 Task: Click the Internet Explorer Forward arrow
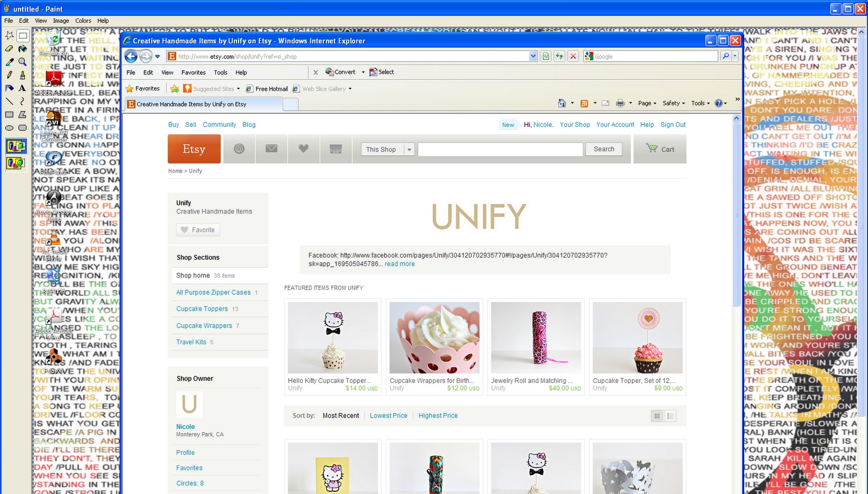coord(145,56)
